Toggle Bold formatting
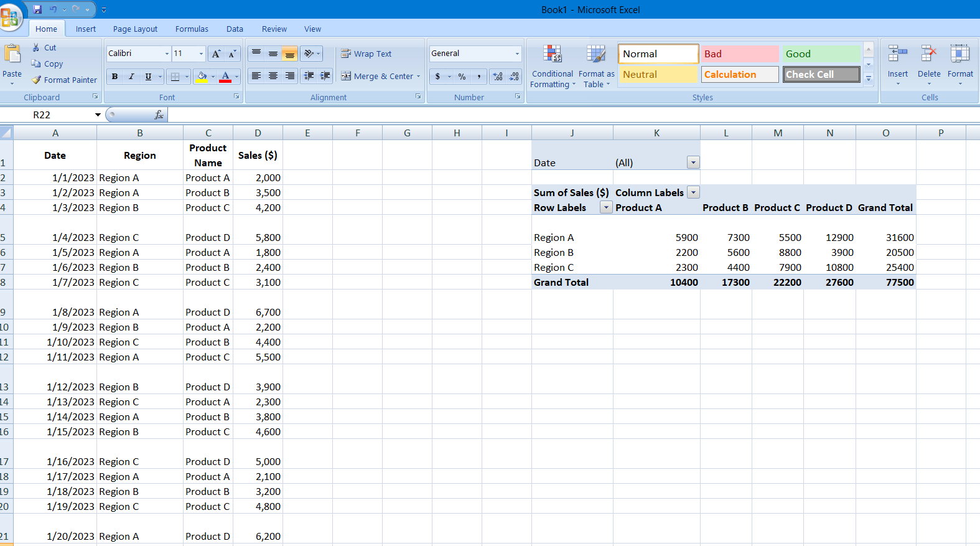This screenshot has height=546, width=980. [x=114, y=77]
